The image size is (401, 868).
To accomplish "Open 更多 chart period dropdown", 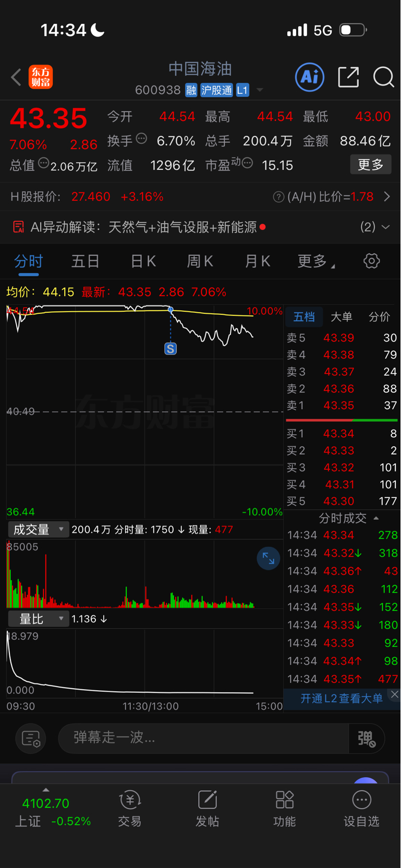I will click(x=316, y=261).
